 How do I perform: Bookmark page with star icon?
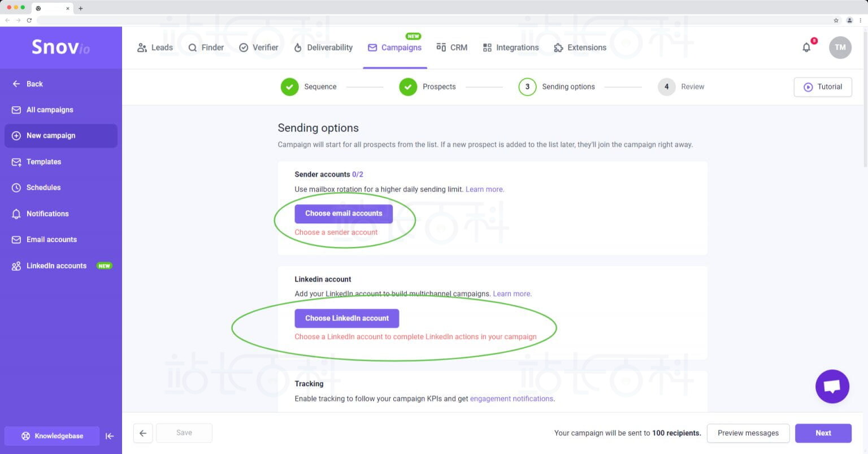coord(836,20)
